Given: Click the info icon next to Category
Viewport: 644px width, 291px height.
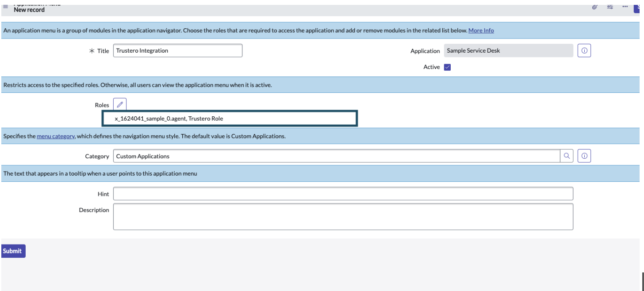Looking at the screenshot, I should pos(584,156).
